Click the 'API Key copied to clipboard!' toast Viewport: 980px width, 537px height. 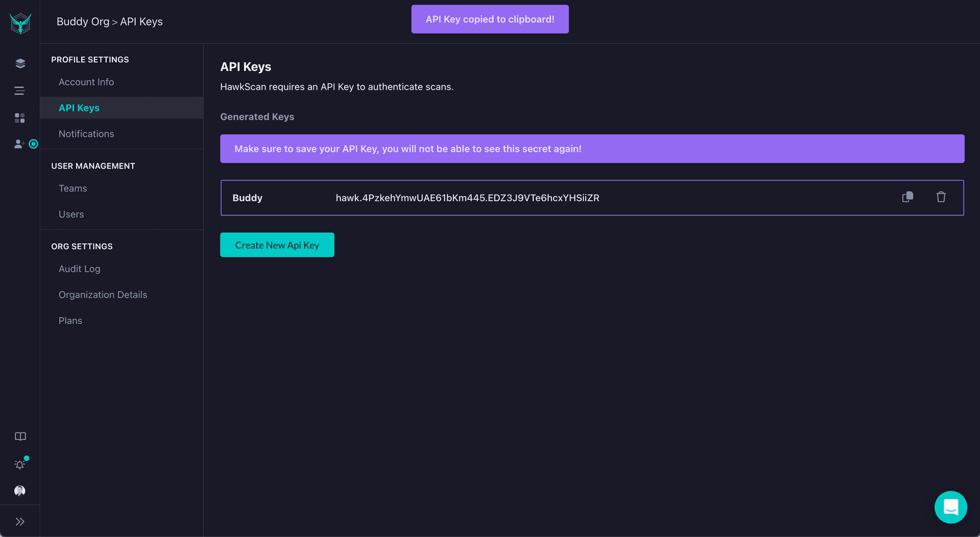click(490, 19)
